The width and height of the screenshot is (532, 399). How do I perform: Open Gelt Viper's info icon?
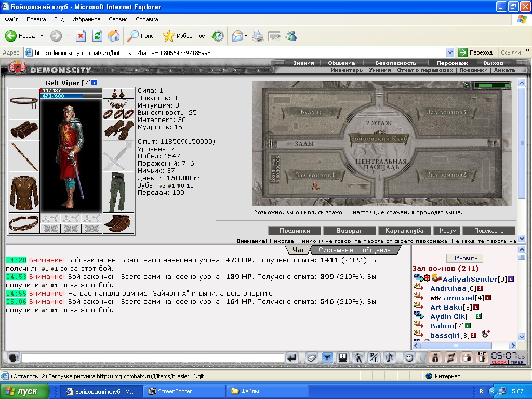pos(95,83)
